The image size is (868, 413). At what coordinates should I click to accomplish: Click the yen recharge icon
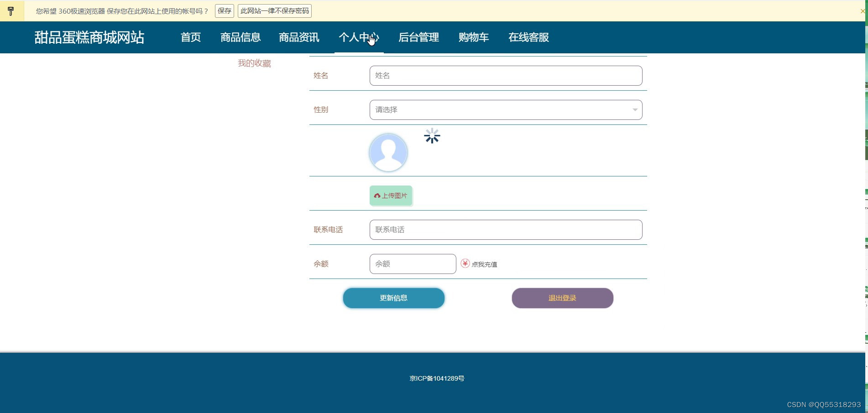click(x=465, y=263)
